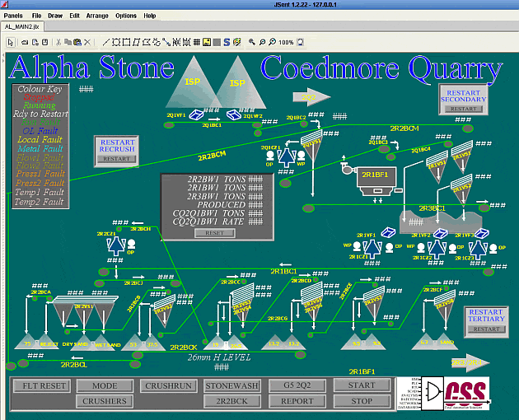Select the AL_MAIN2.jlx tab

tap(22, 27)
